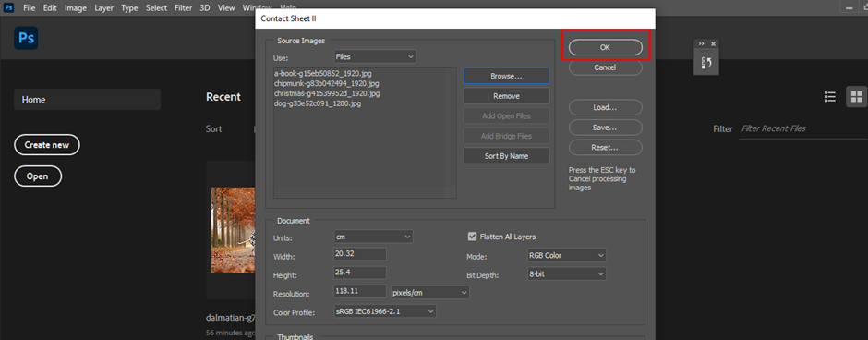Uncheck Flatten All Layers

tap(472, 237)
